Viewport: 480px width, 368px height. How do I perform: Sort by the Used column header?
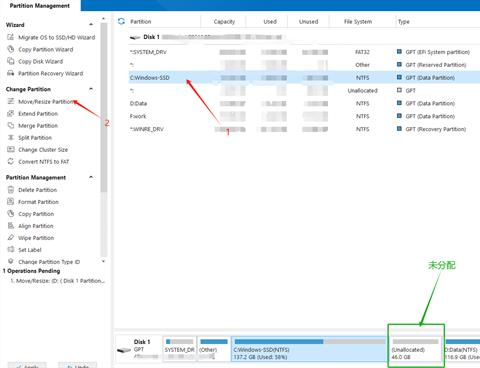point(270,22)
